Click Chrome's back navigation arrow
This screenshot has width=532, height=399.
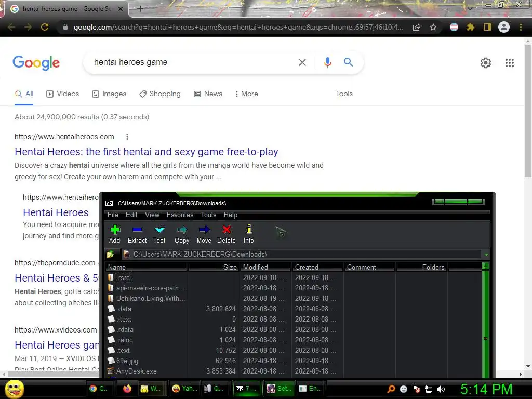[11, 27]
